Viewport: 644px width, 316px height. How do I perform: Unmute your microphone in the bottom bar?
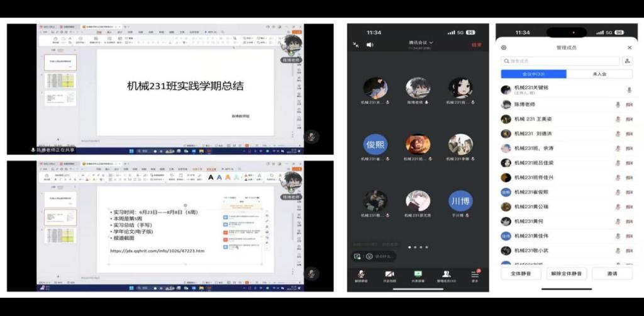361,275
